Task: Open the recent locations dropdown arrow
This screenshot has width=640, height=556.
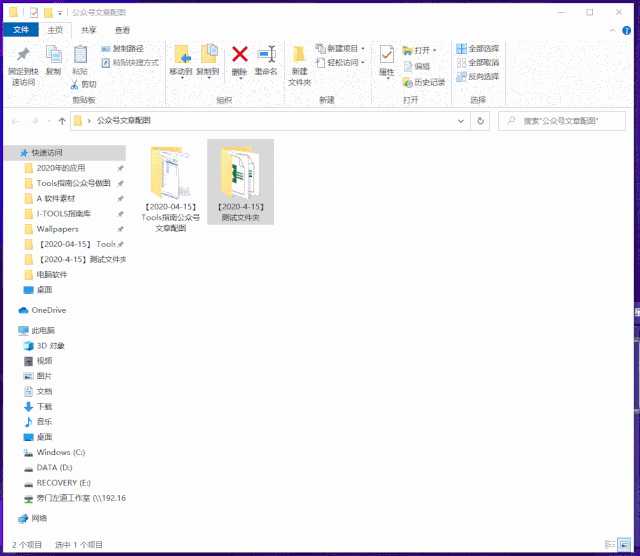Action: tap(49, 121)
